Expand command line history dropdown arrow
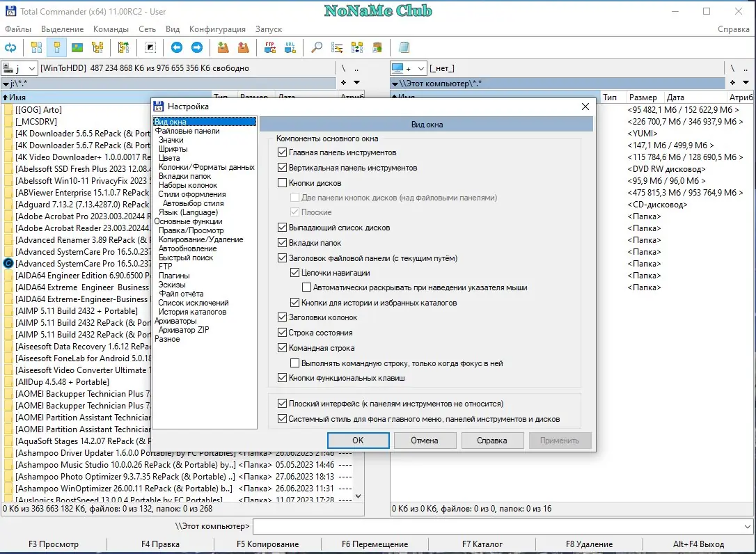 click(748, 526)
